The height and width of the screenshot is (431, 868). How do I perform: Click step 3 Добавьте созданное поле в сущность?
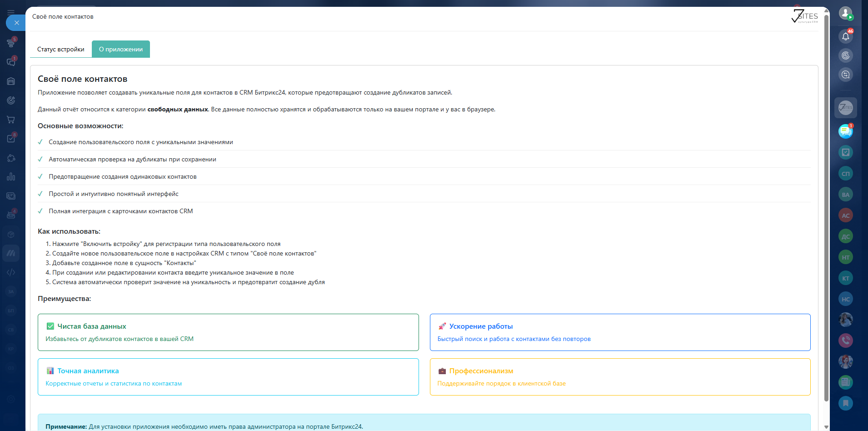124,263
